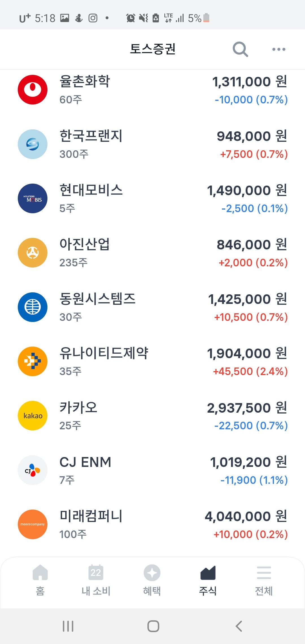This screenshot has height=644, width=305.
Task: Tap the 카카오 2,937,500 원 value
Action: tap(247, 408)
